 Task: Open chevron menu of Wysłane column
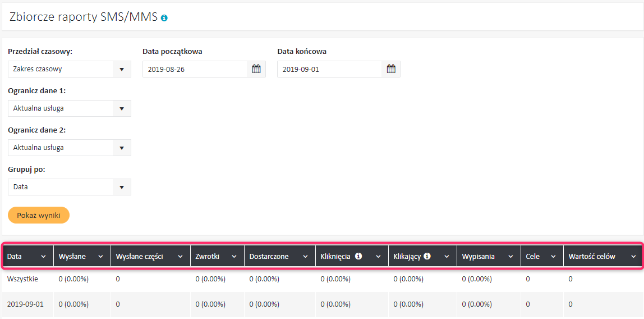coord(101,257)
